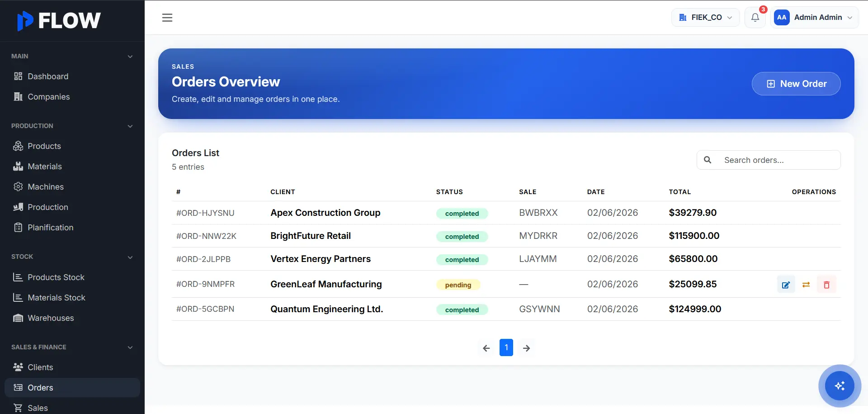This screenshot has width=868, height=414.
Task: Click client Vertex Energy Partners
Action: [x=321, y=259]
